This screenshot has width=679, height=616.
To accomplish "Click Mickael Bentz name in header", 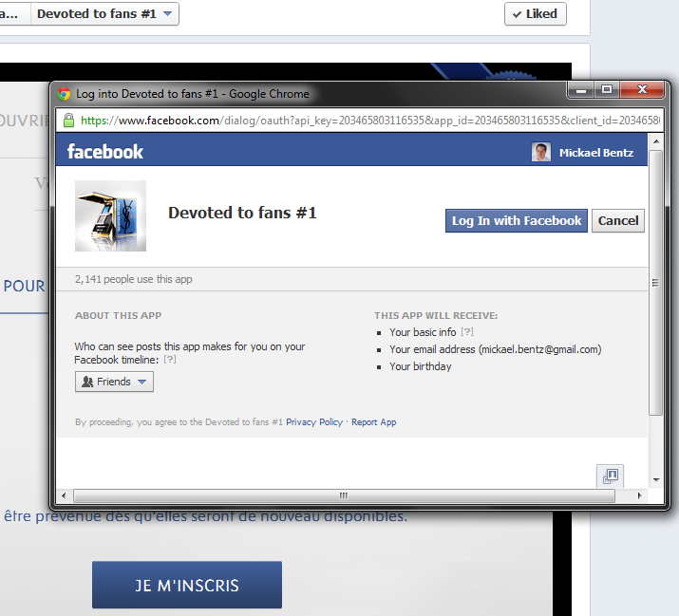I will tap(596, 153).
